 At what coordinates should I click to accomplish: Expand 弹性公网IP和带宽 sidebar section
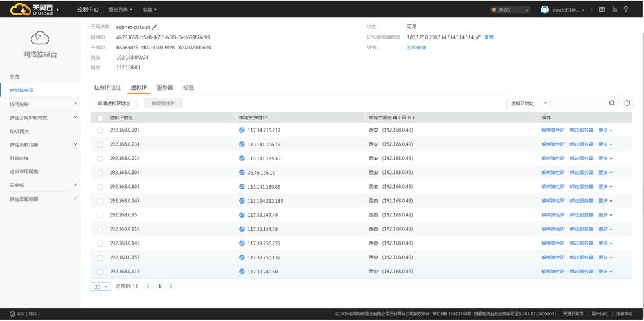[75, 117]
